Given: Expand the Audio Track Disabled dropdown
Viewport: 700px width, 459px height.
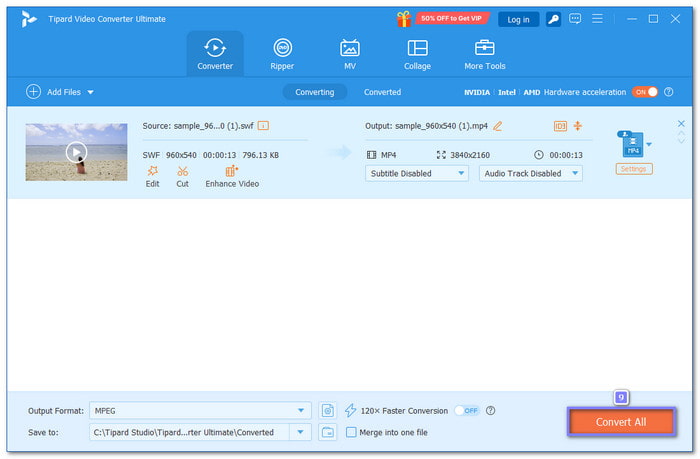Looking at the screenshot, I should point(531,173).
